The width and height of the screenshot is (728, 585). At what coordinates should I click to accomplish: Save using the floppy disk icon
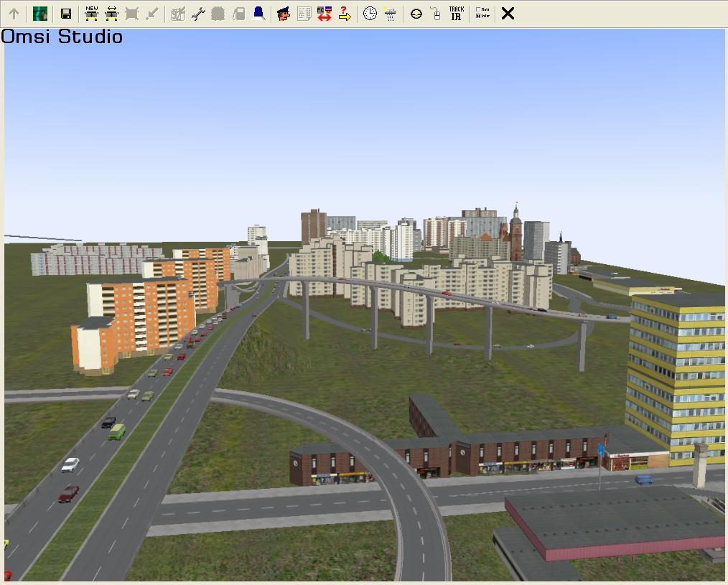coord(65,14)
